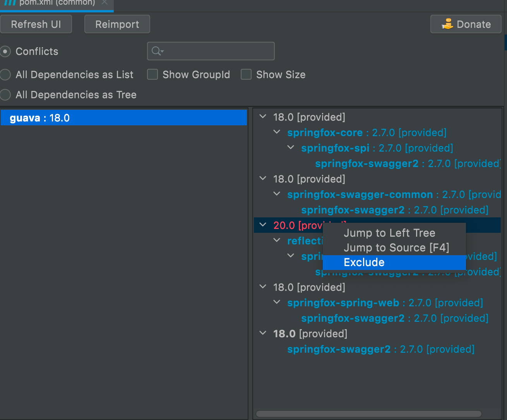Collapse the springfox-spi node chevron
Viewport: 507px width, 420px height.
pyautogui.click(x=291, y=147)
